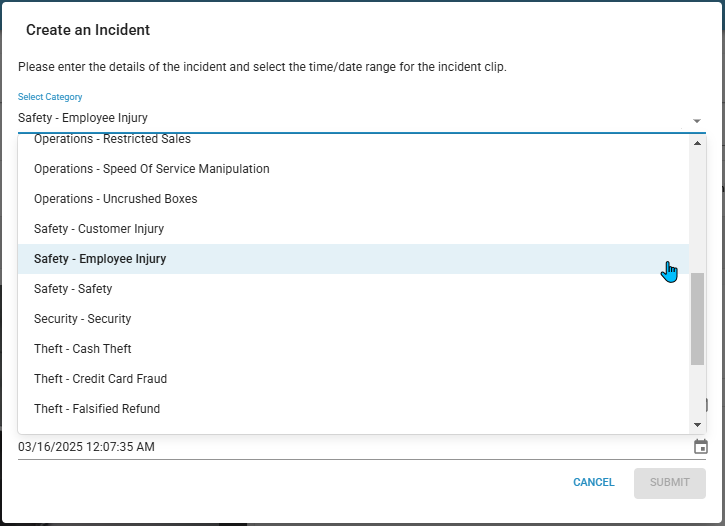Open the calendar date picker icon
Image resolution: width=725 pixels, height=526 pixels.
coord(700,447)
